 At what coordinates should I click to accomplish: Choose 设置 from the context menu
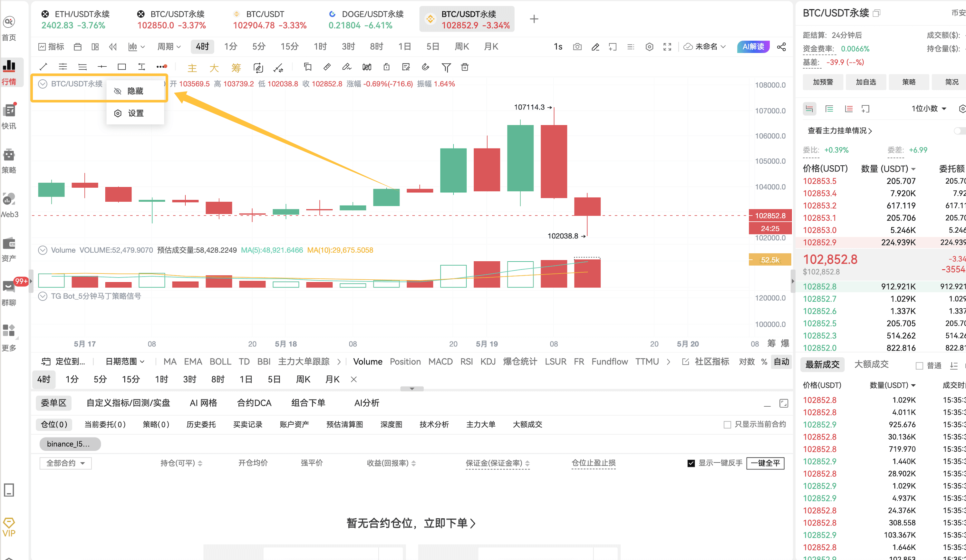point(135,113)
